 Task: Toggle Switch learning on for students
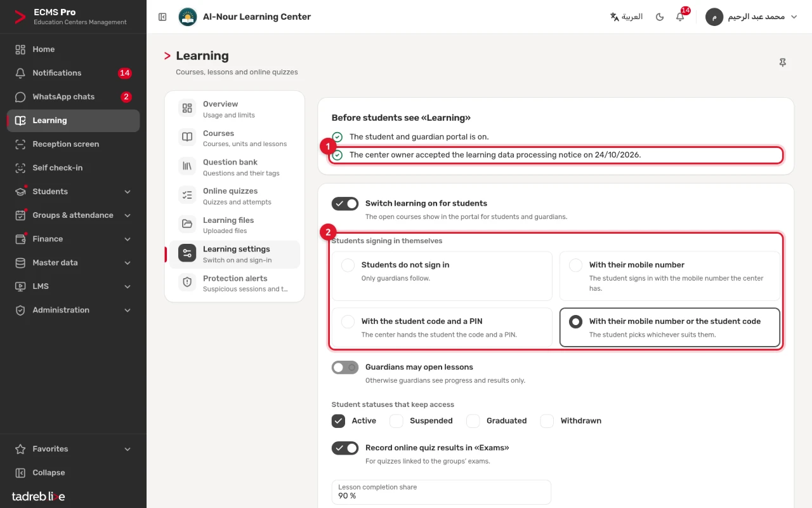pyautogui.click(x=345, y=204)
